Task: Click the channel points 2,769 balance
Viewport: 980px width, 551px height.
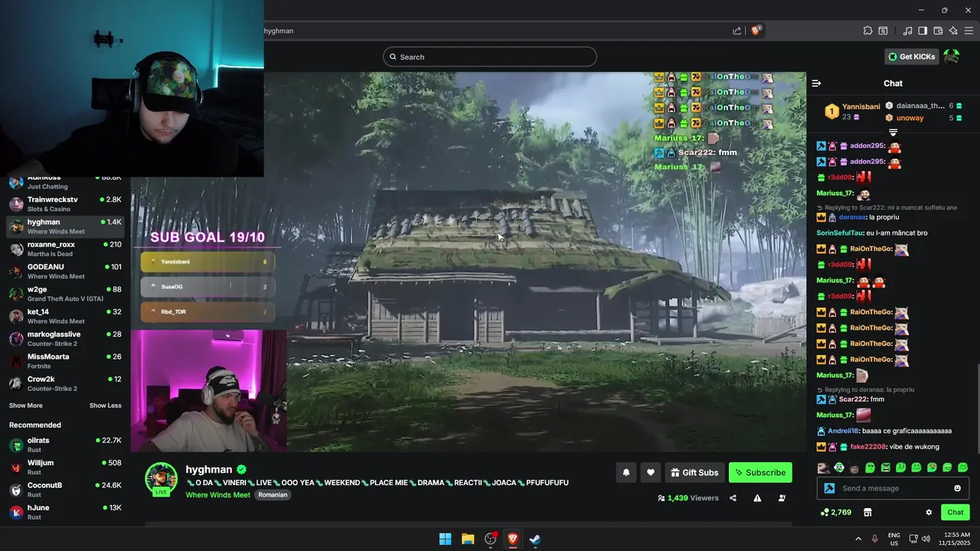Action: (x=835, y=512)
